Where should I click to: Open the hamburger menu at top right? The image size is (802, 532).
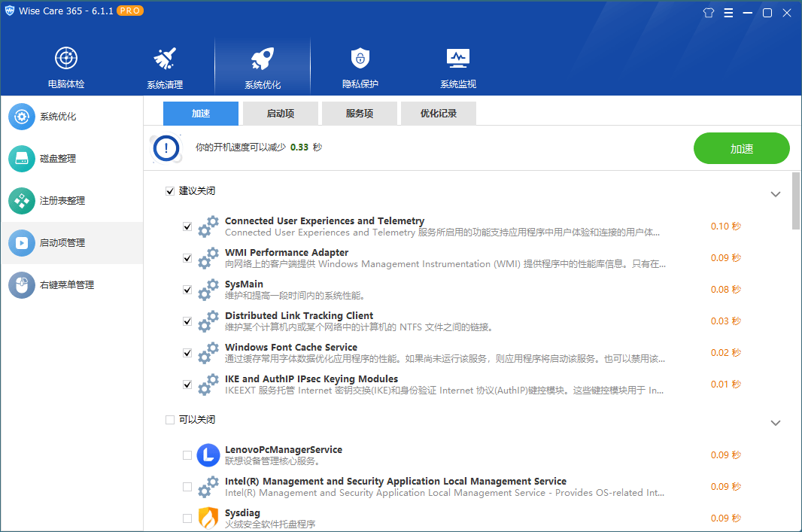[x=730, y=12]
